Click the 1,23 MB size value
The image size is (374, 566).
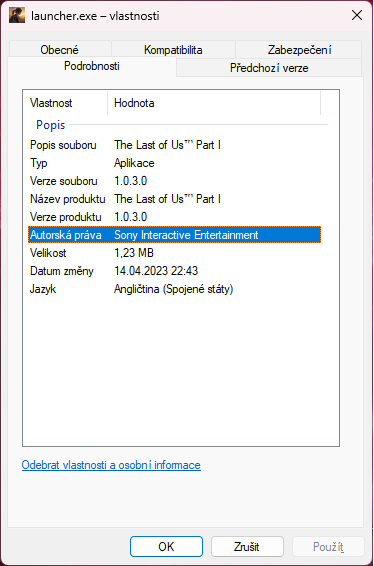tap(134, 253)
